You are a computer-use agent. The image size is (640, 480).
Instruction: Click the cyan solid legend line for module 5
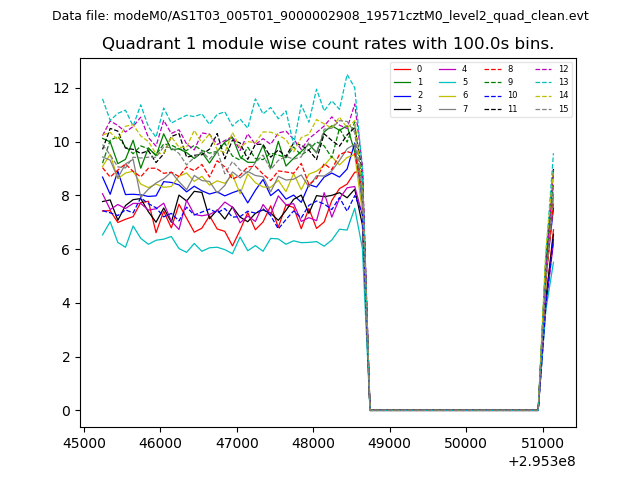447,82
